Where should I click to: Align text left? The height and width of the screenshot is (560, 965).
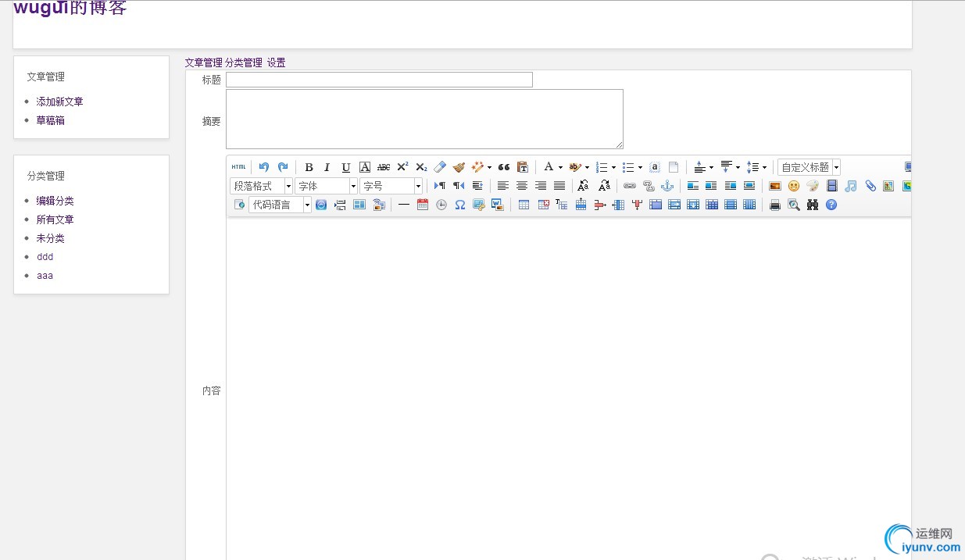503,186
